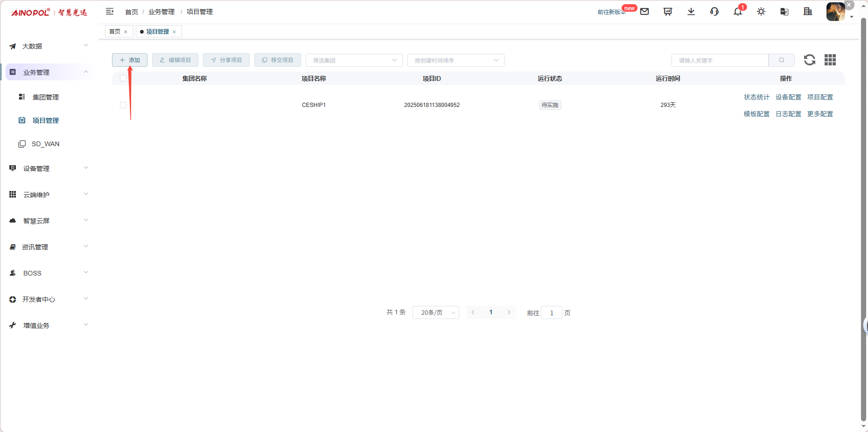
Task: Check the CESHIP1 project row checkbox
Action: (x=123, y=105)
